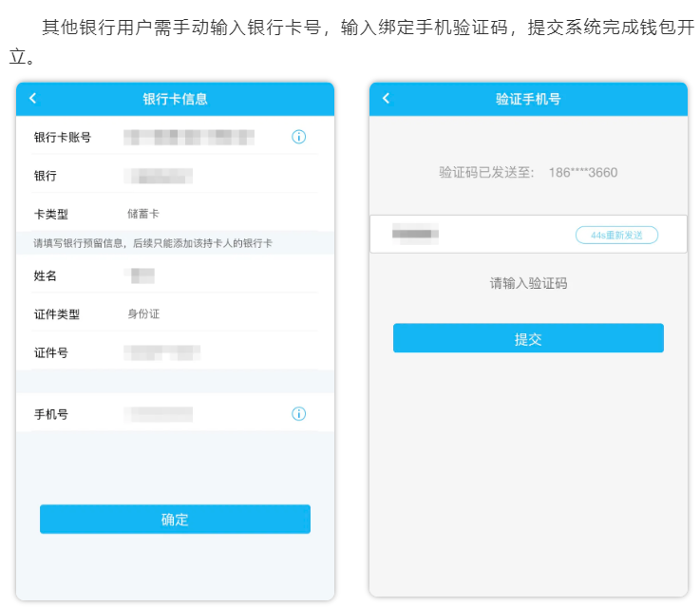700x607 pixels.
Task: Go back from the 验证手机号 screen
Action: pos(386,99)
